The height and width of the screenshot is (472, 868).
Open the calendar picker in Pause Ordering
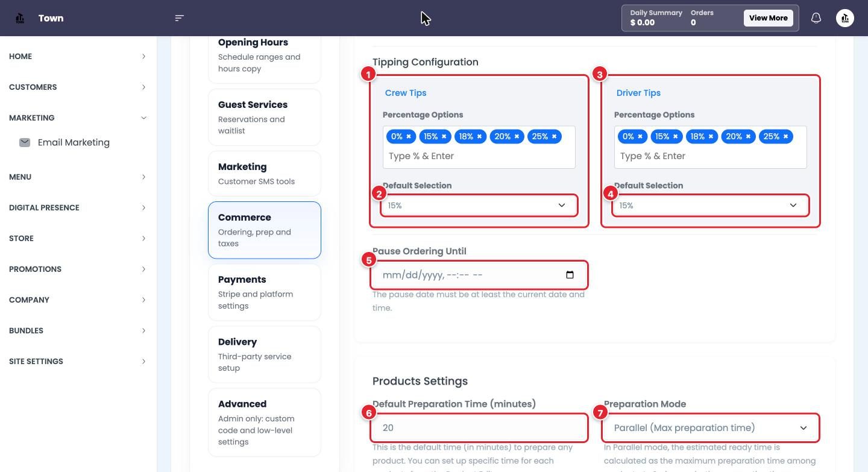[x=570, y=275]
